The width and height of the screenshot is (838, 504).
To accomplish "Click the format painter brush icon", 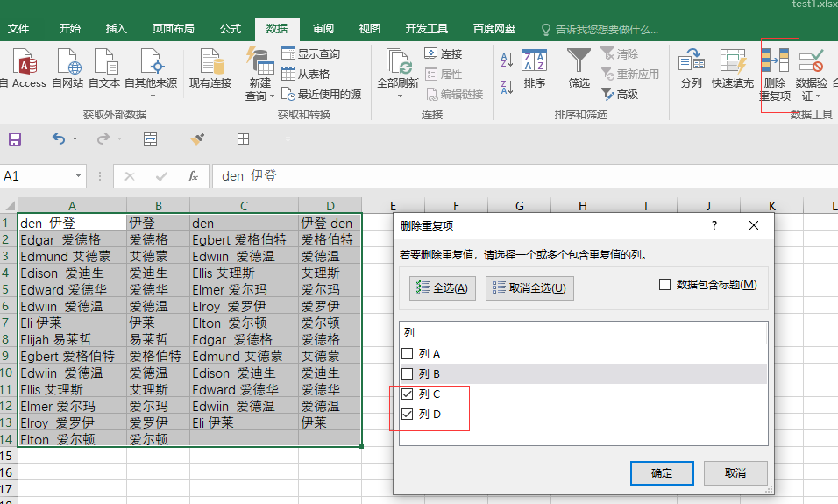I will click(x=197, y=139).
